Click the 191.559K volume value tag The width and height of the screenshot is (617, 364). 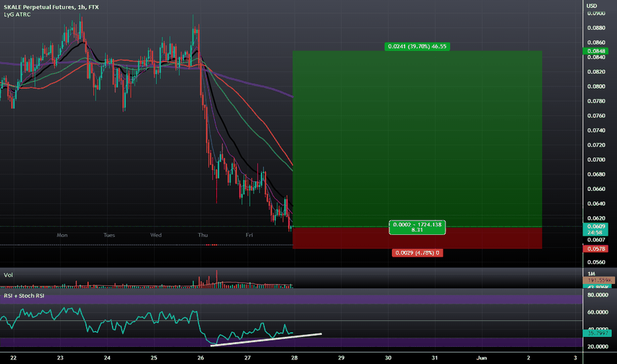(598, 280)
